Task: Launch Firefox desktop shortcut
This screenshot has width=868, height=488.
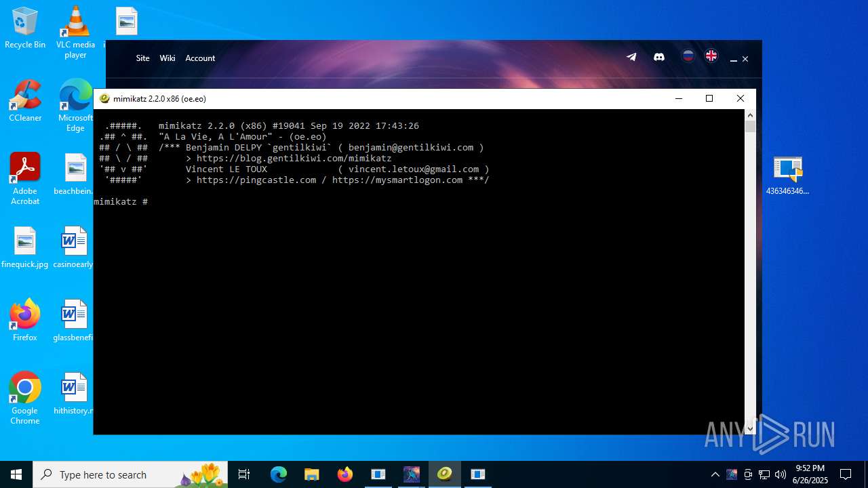Action: coord(25,320)
